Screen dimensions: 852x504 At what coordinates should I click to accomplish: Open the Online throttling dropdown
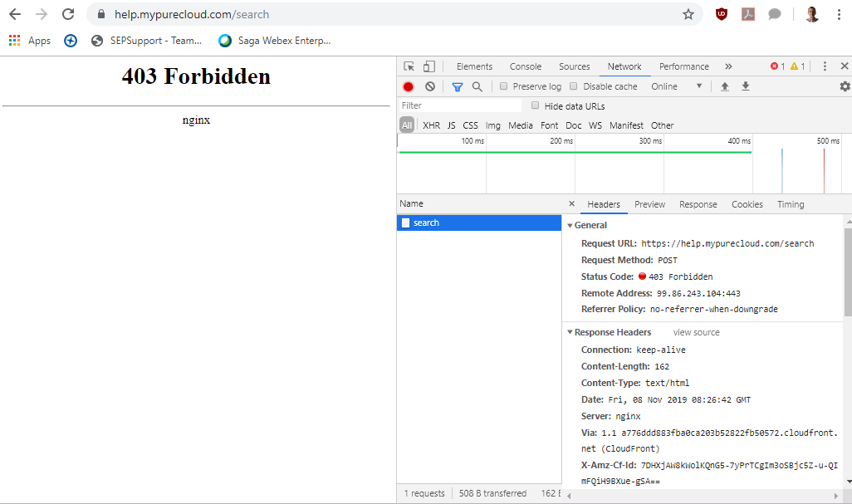point(677,86)
